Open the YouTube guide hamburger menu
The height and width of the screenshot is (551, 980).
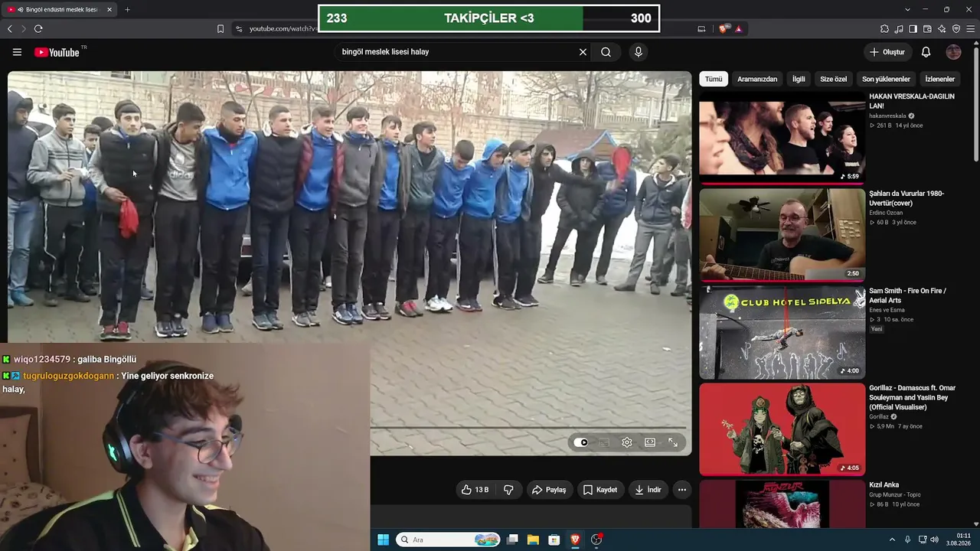[x=17, y=52]
